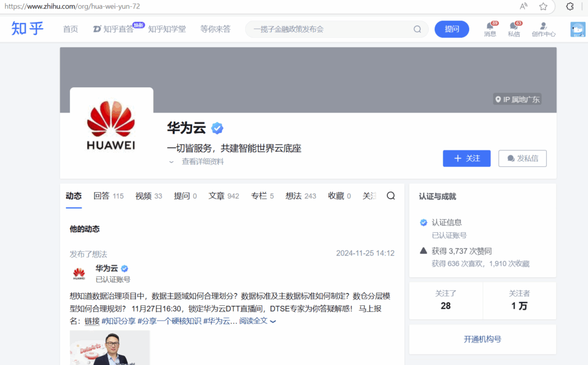This screenshot has width=588, height=365.
Task: Switch to the 文章 tab
Action: pyautogui.click(x=223, y=196)
